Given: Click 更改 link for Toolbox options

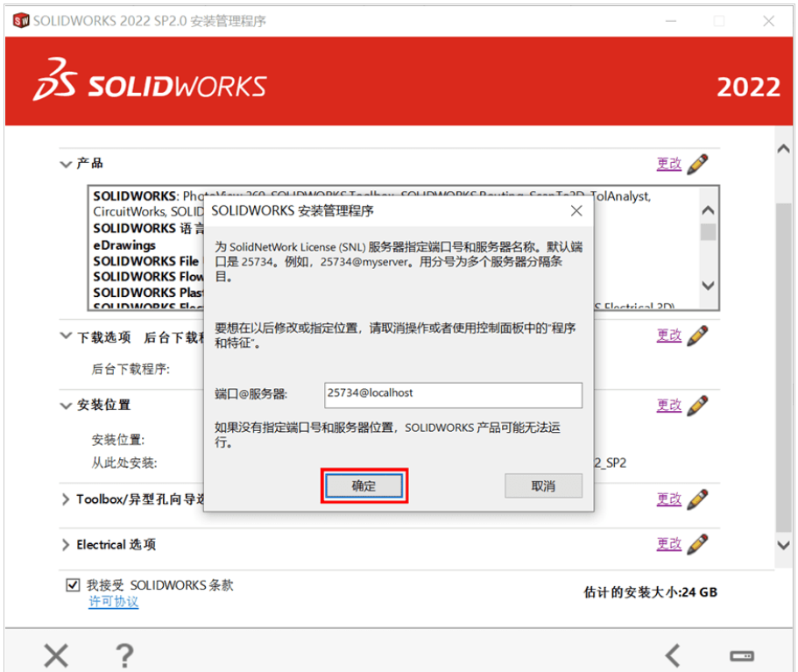Looking at the screenshot, I should pos(668,499).
